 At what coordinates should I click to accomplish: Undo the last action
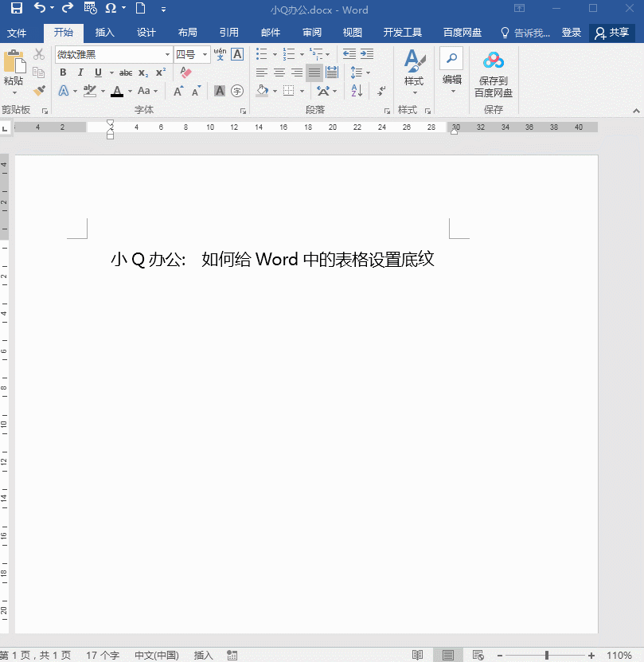(x=39, y=8)
